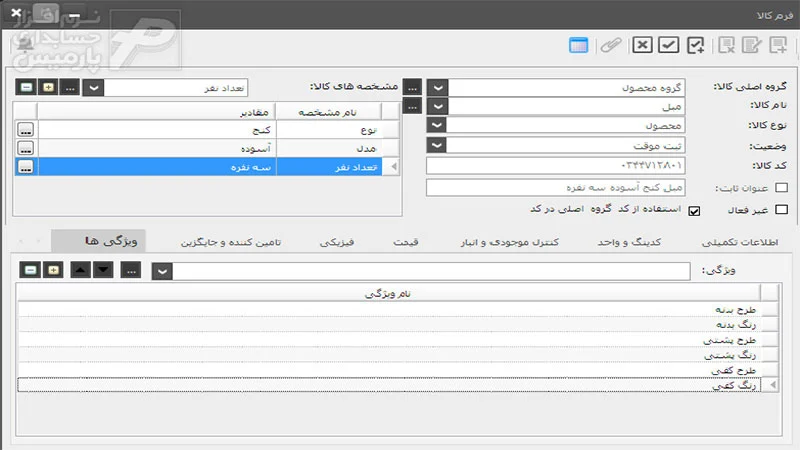
Task: Switch to اطلاعات تکمیلی tab
Action: [x=740, y=242]
